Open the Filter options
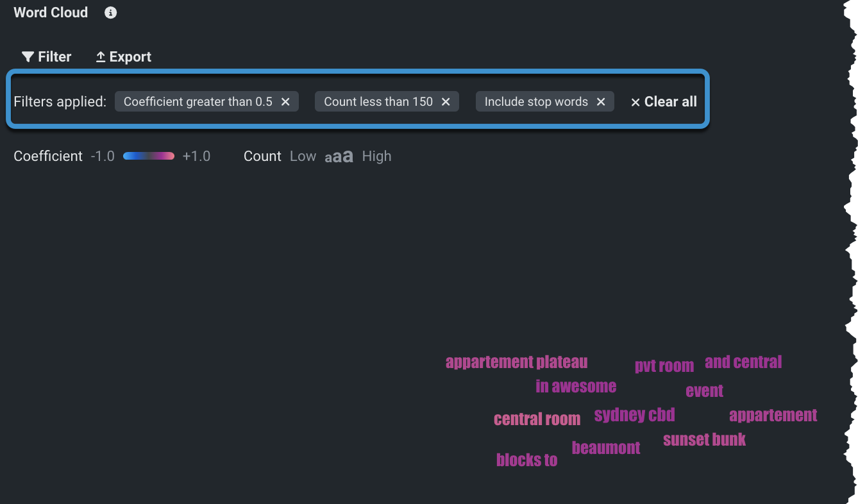 click(x=46, y=57)
